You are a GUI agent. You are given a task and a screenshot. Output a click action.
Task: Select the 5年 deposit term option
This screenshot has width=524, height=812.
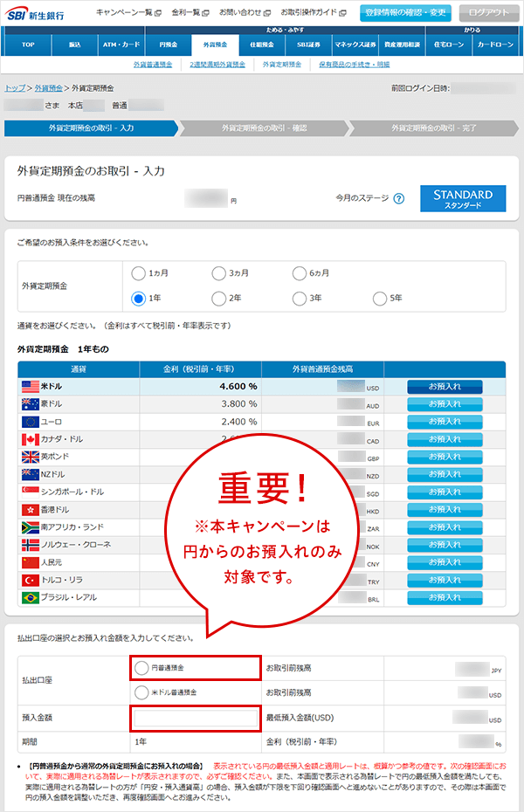[x=380, y=299]
